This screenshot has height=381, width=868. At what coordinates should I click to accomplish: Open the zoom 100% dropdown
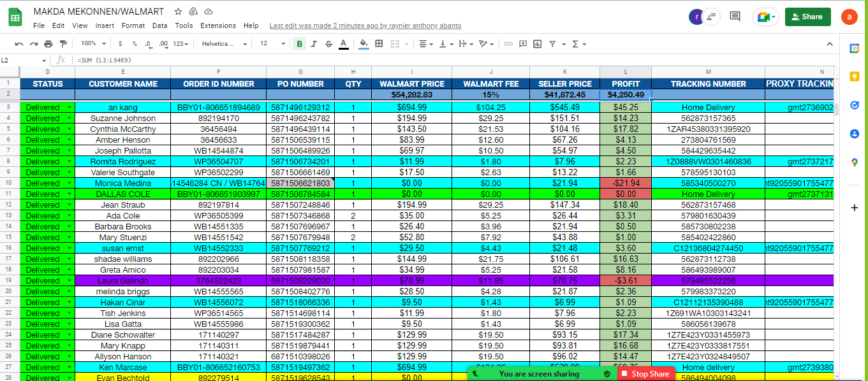pos(93,44)
